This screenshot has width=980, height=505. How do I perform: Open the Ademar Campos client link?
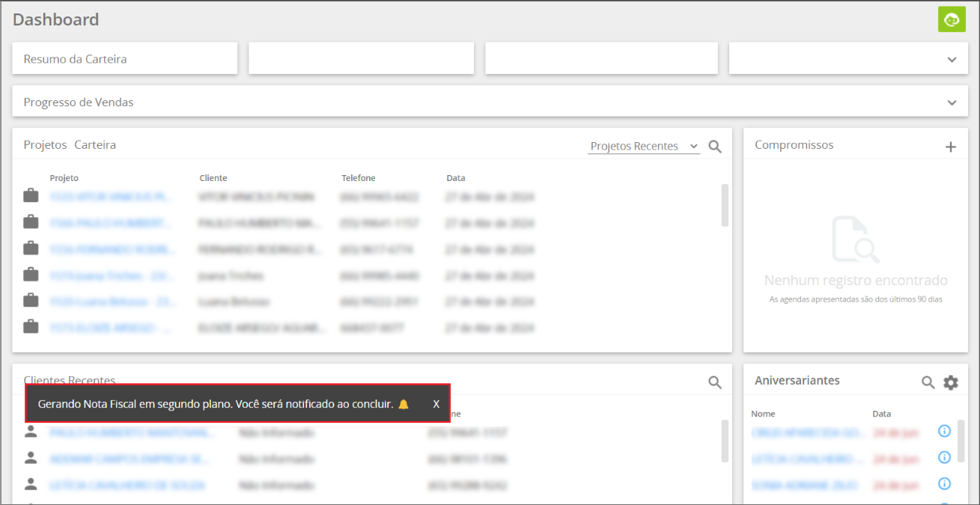tap(128, 459)
